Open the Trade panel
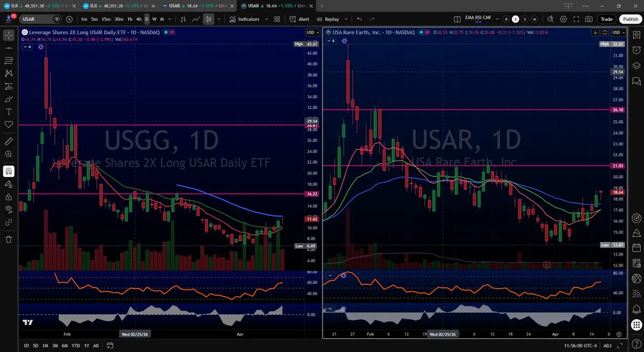 coord(606,19)
